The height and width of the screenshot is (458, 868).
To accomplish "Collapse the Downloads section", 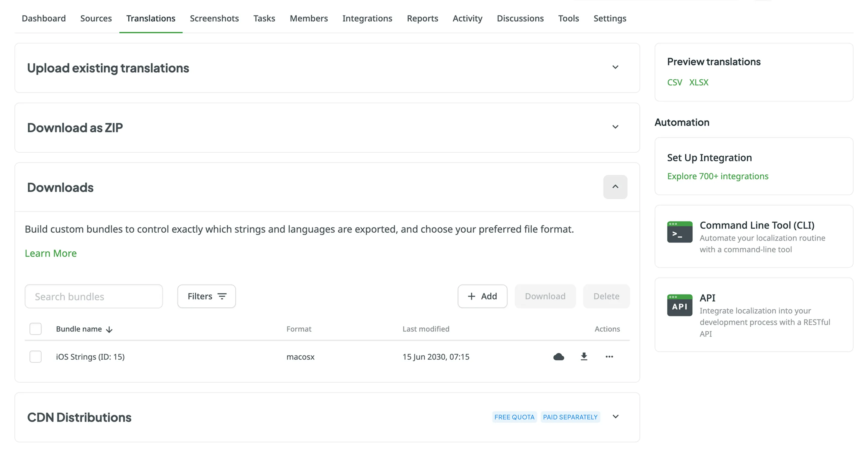I will point(615,187).
